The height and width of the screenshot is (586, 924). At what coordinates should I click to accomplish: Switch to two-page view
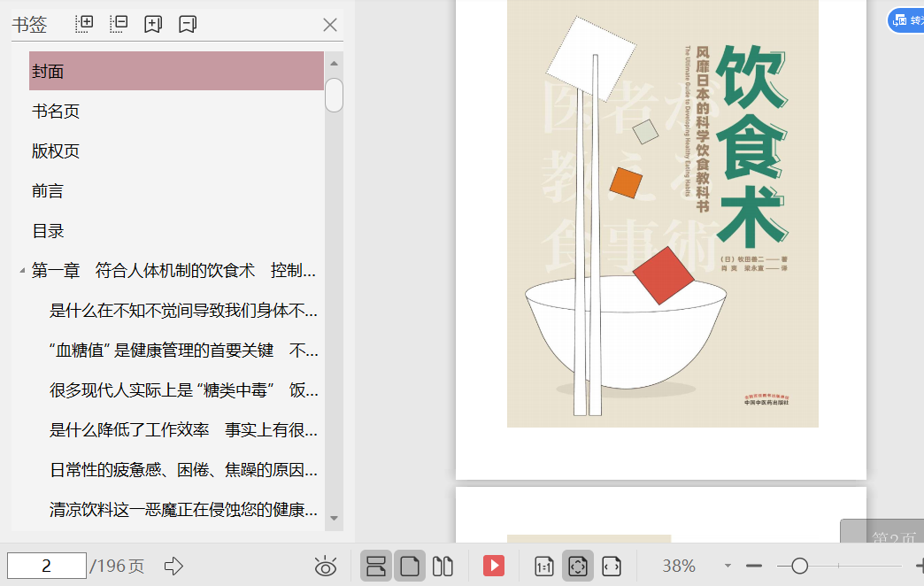(x=443, y=566)
